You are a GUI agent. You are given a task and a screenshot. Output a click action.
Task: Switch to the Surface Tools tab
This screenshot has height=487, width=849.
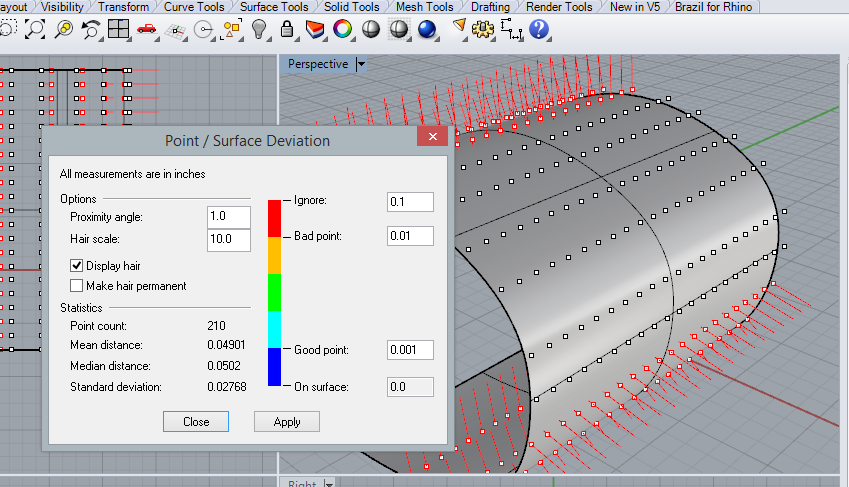click(x=274, y=7)
